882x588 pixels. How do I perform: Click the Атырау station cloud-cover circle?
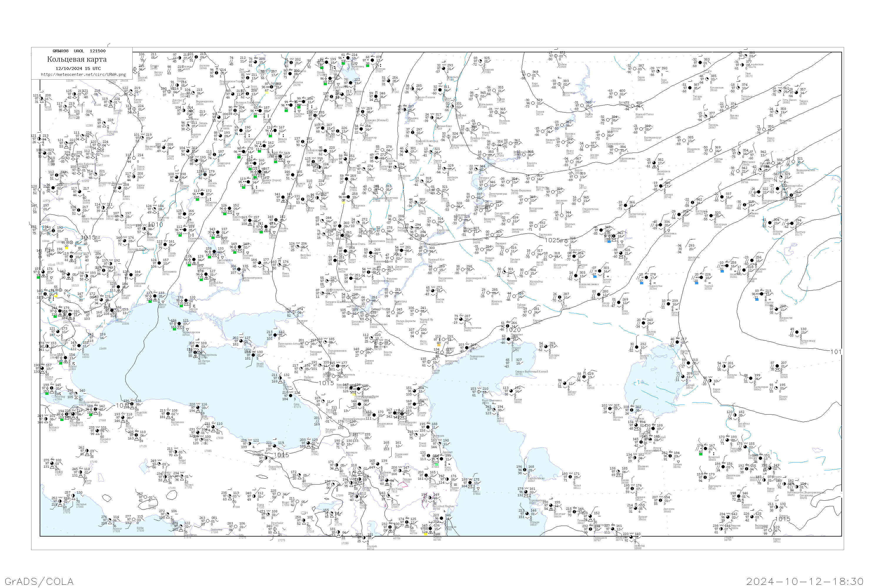point(509,339)
